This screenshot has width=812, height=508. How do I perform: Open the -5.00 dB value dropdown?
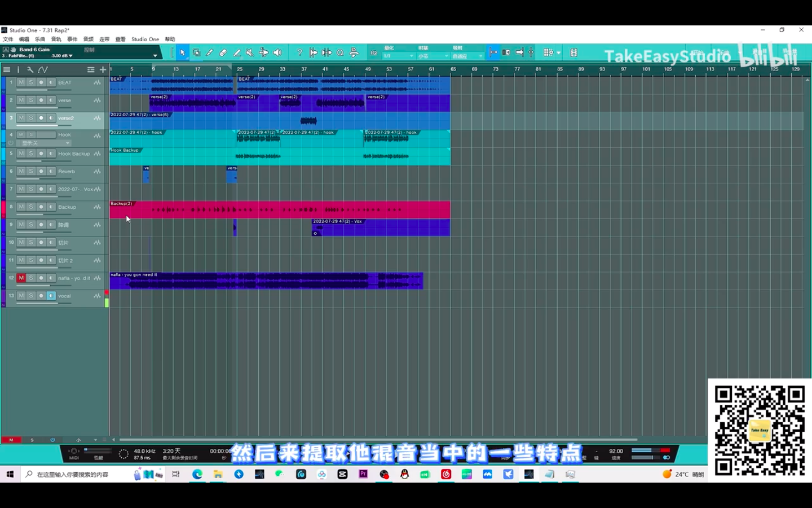tap(62, 56)
